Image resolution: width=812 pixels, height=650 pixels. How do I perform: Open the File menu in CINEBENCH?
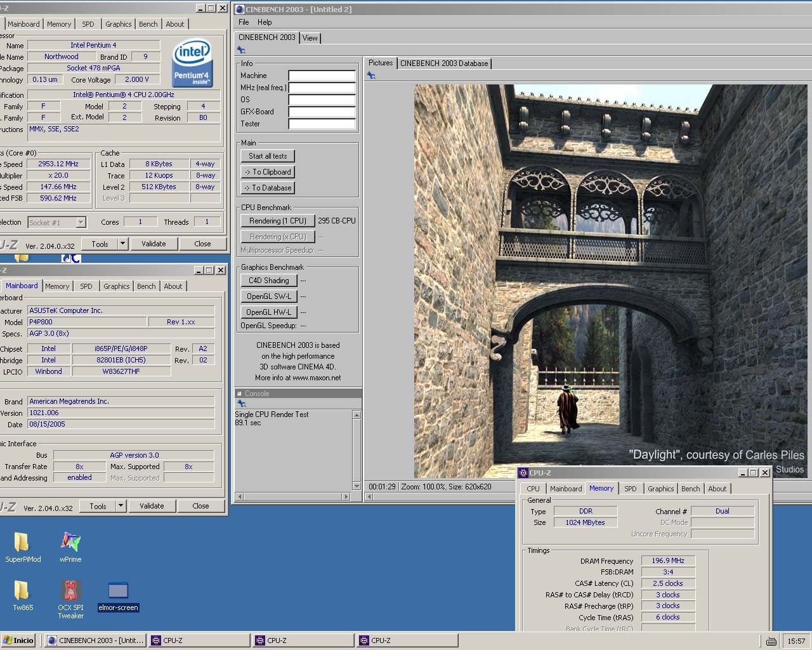(244, 22)
